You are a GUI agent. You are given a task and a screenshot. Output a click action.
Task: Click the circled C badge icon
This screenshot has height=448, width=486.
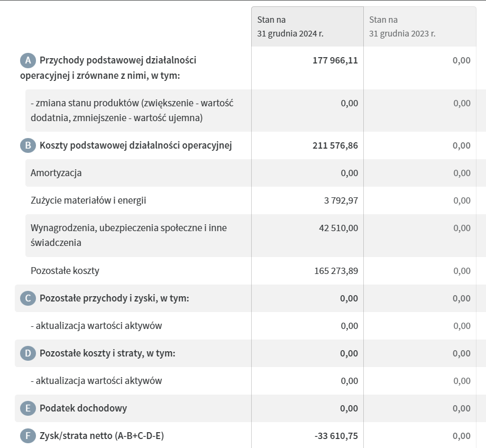(27, 298)
